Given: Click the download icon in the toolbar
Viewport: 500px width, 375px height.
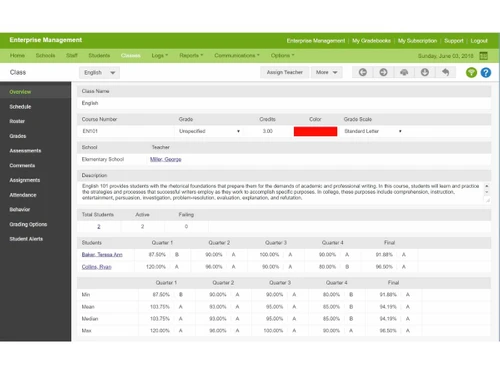Looking at the screenshot, I should [425, 72].
